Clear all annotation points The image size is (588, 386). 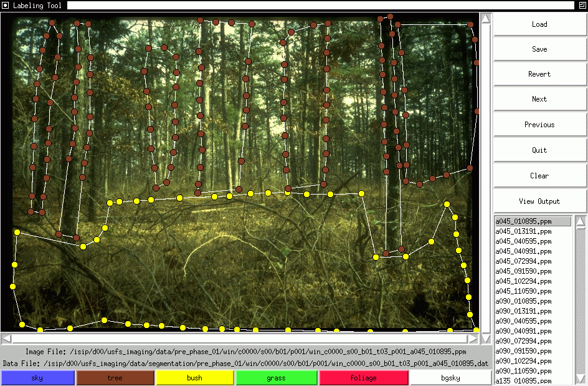click(539, 176)
